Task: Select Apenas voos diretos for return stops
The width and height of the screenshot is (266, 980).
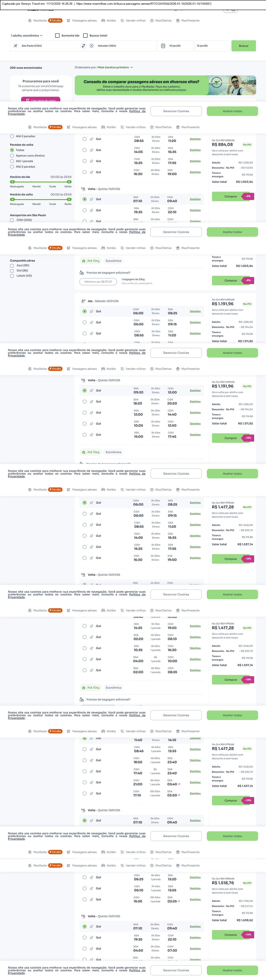Action: [x=12, y=156]
